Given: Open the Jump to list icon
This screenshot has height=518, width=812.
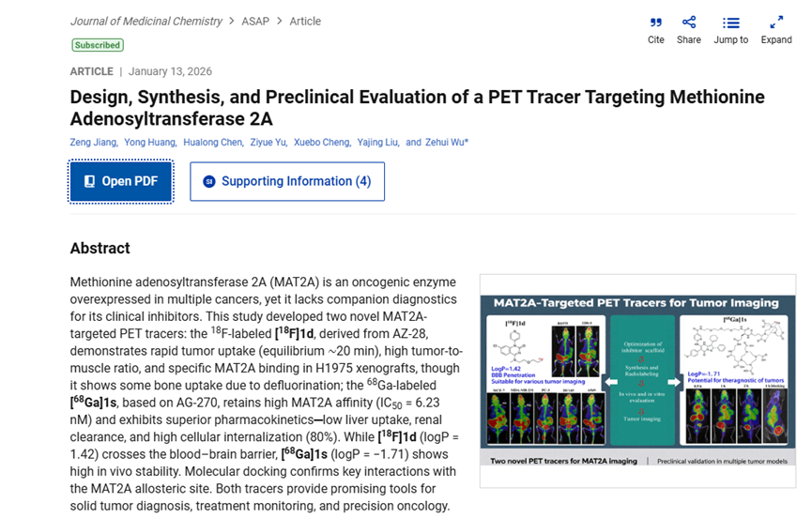Looking at the screenshot, I should pos(731,23).
